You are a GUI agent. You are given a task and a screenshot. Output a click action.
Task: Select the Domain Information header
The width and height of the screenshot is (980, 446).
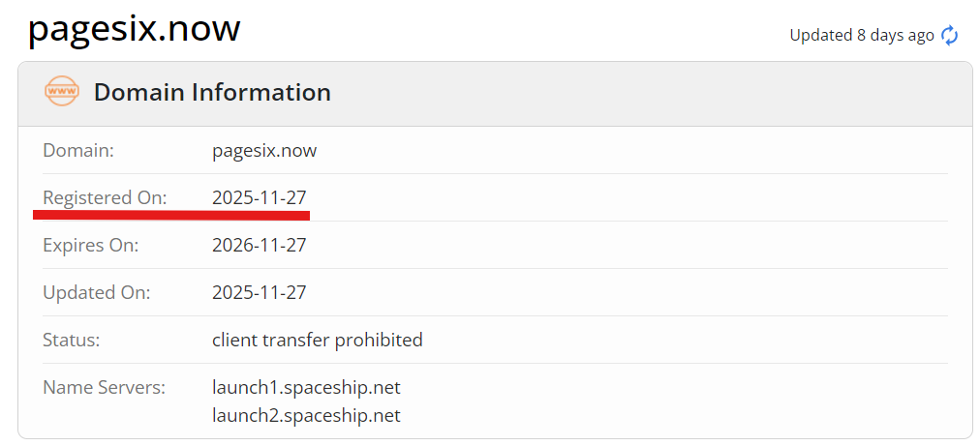click(212, 93)
